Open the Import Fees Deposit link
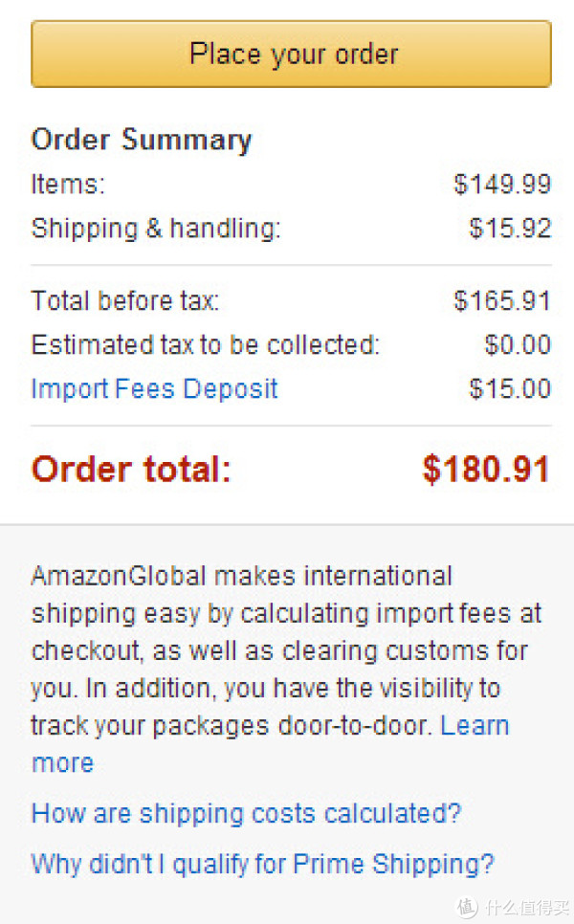The height and width of the screenshot is (924, 574). pyautogui.click(x=154, y=389)
